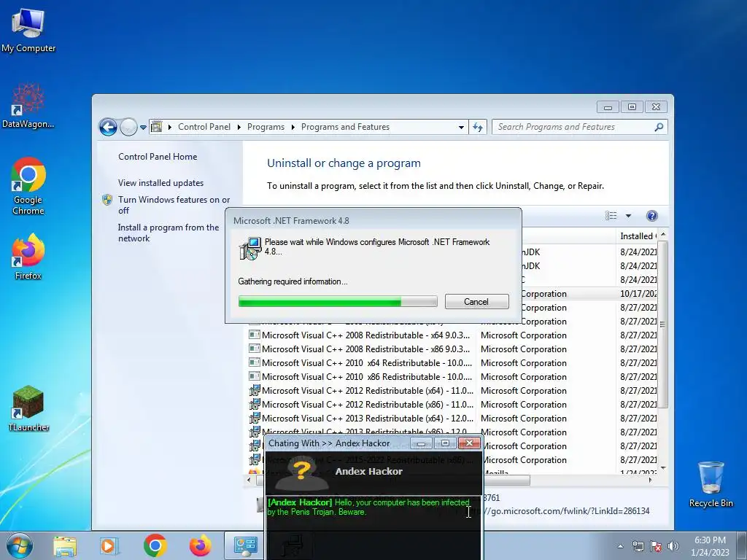
Task: Open Firefox desktop shortcut
Action: [x=28, y=257]
